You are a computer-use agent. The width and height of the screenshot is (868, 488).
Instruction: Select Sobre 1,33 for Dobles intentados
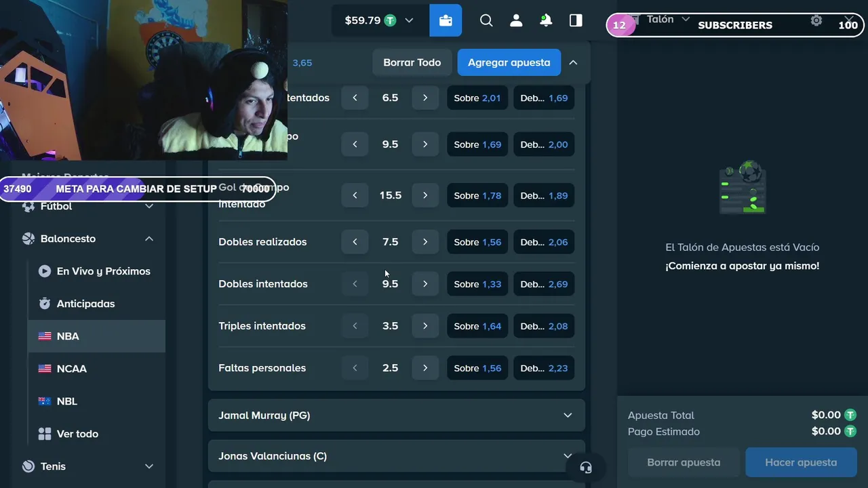[x=477, y=284]
